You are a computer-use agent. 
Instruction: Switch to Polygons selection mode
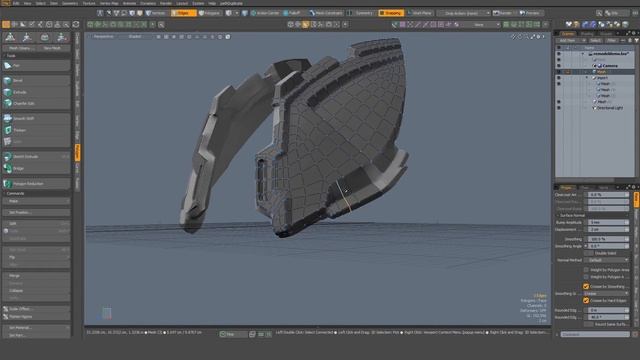click(210, 13)
